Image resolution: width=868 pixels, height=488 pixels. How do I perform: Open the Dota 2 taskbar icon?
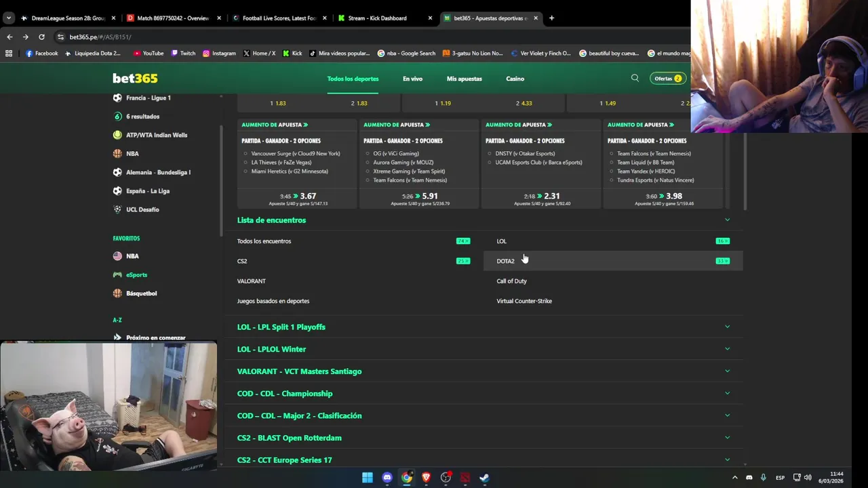[x=465, y=477]
